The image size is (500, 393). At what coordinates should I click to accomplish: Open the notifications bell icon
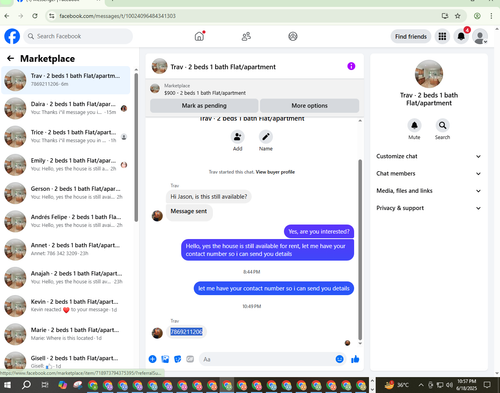[461, 36]
